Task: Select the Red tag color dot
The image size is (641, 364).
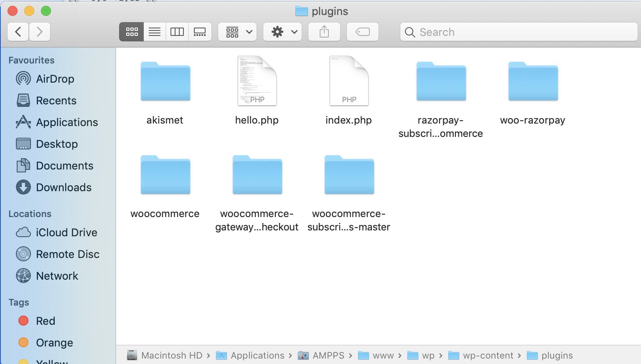Action: pyautogui.click(x=23, y=321)
